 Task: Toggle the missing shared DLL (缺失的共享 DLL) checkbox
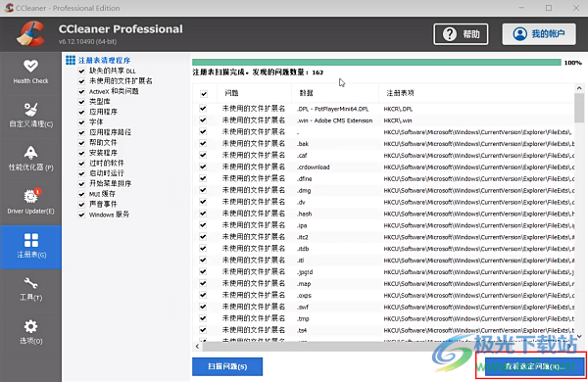point(81,71)
